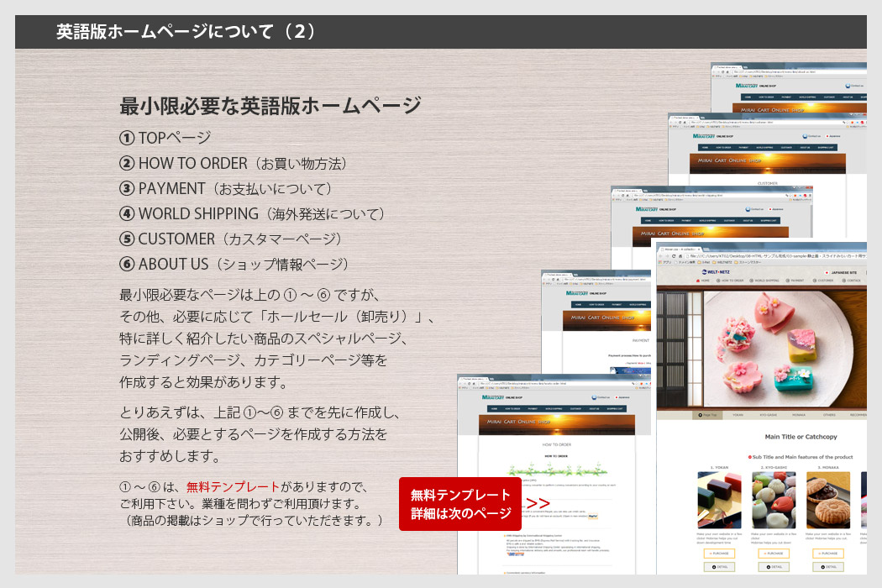Click the red 無料テンプレート 詳細は次のページ button
Image resolution: width=882 pixels, height=588 pixels.
[x=460, y=504]
